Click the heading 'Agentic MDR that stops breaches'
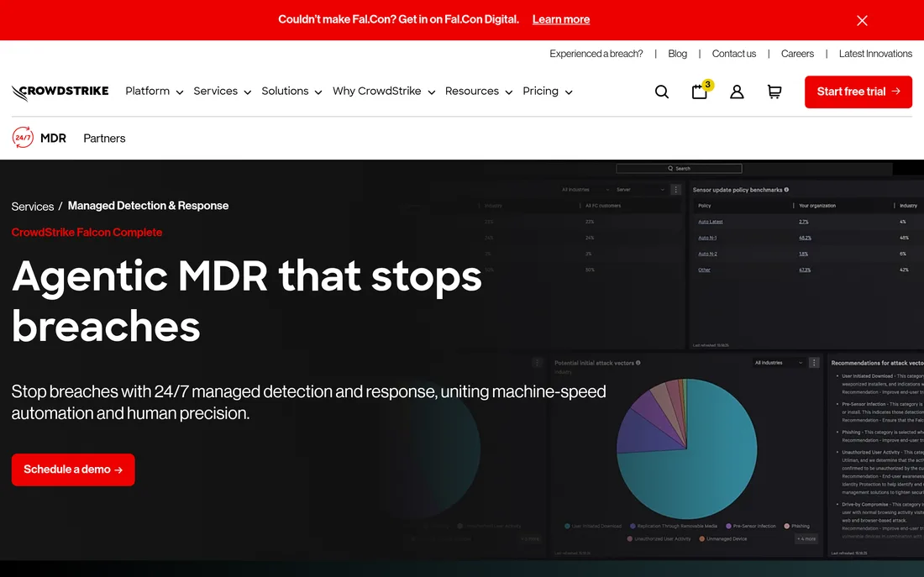 pos(247,301)
